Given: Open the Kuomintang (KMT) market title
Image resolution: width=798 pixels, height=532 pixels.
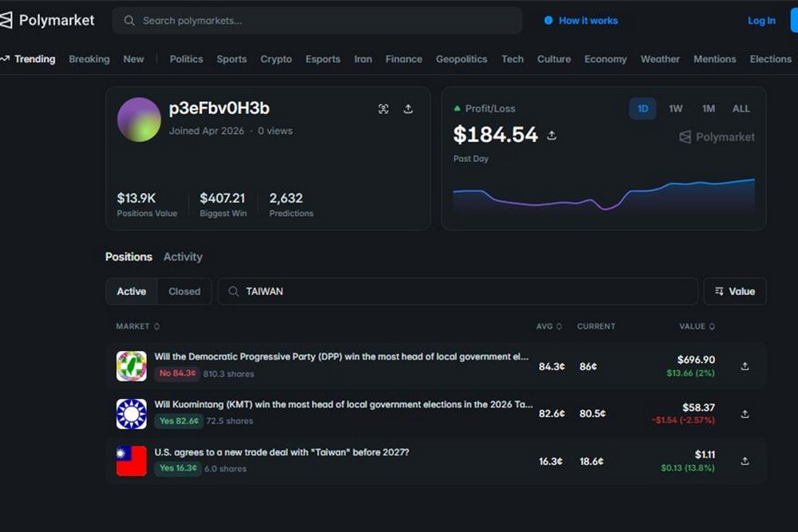Looking at the screenshot, I should point(343,404).
